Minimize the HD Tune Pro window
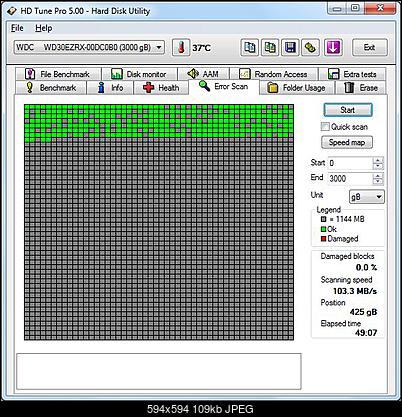 click(337, 8)
